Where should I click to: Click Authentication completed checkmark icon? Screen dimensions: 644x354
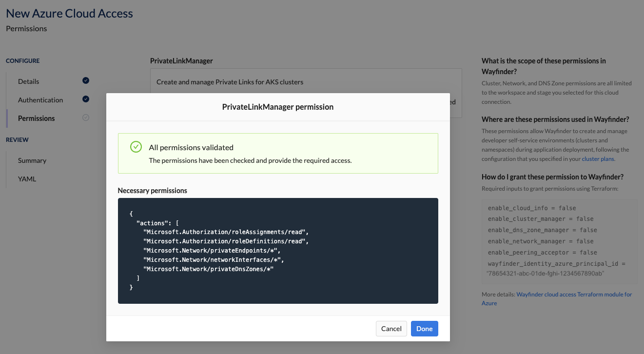(x=86, y=99)
